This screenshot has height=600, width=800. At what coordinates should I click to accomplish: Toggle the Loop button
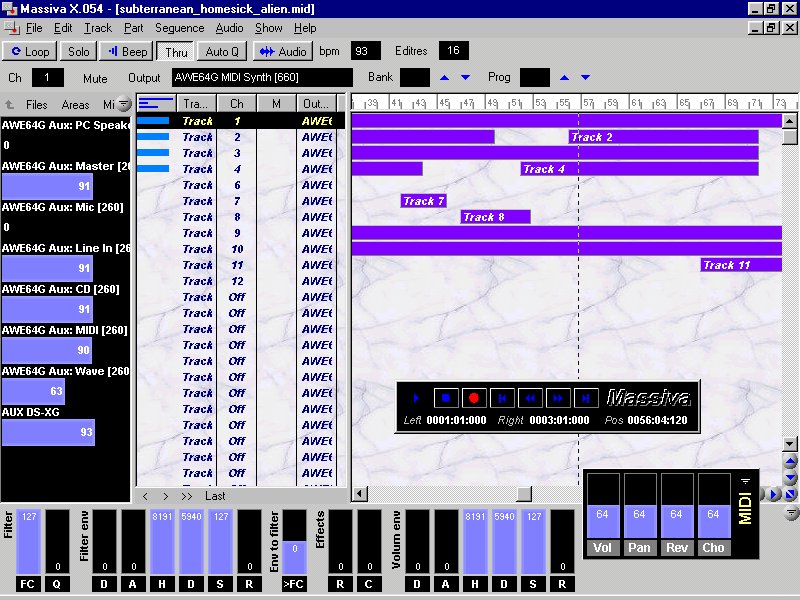tap(30, 52)
